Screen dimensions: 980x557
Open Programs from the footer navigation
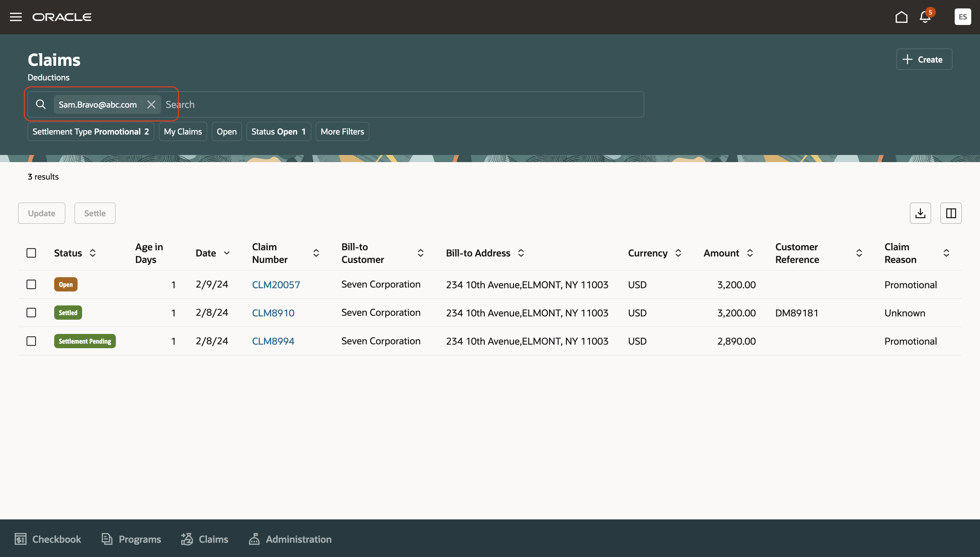(x=131, y=539)
